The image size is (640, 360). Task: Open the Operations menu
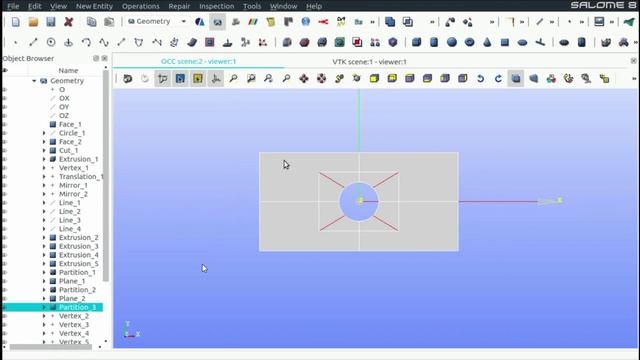click(x=140, y=6)
